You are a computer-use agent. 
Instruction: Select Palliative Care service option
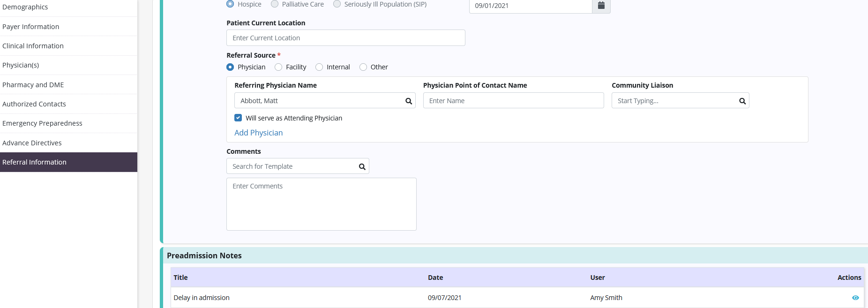pos(275,4)
